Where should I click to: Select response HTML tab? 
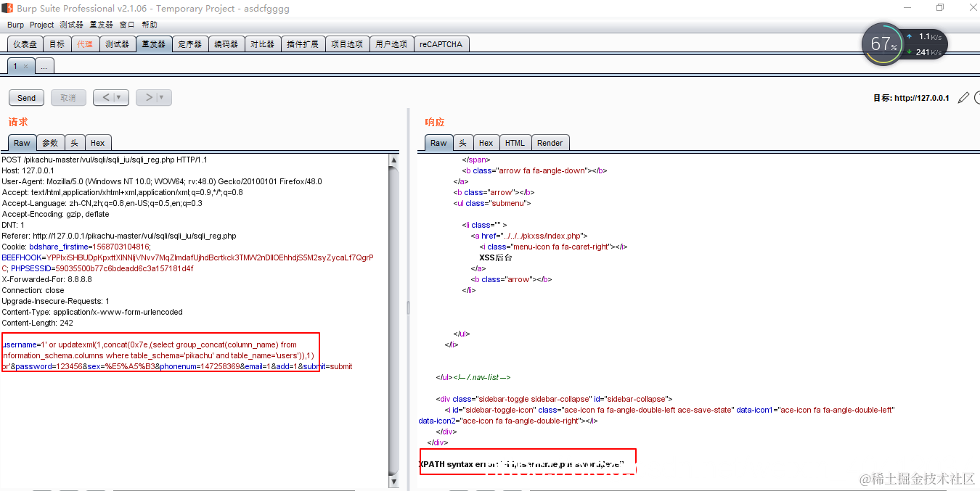click(x=515, y=143)
